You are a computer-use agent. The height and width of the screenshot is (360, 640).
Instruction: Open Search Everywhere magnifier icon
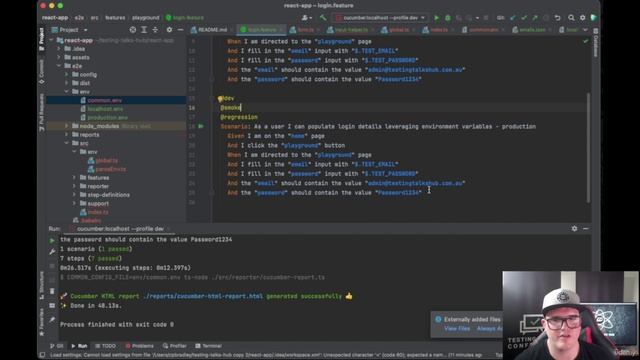(571, 18)
